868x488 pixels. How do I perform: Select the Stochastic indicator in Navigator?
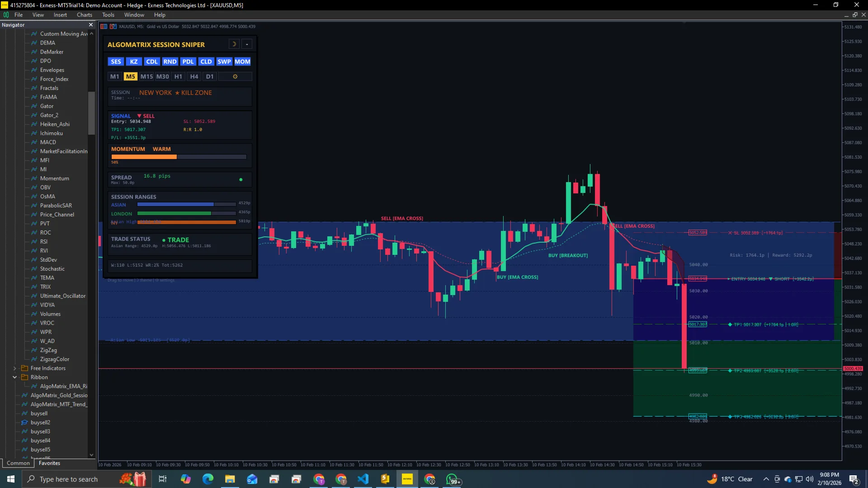pos(52,268)
